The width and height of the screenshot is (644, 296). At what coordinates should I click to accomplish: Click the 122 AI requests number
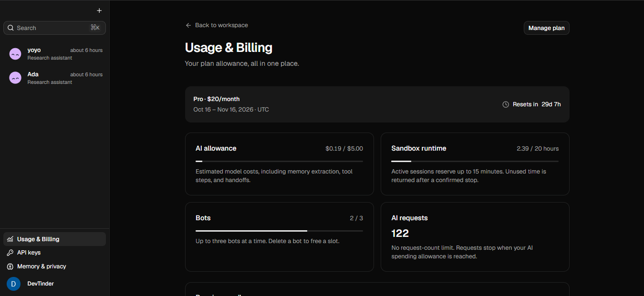pos(400,234)
